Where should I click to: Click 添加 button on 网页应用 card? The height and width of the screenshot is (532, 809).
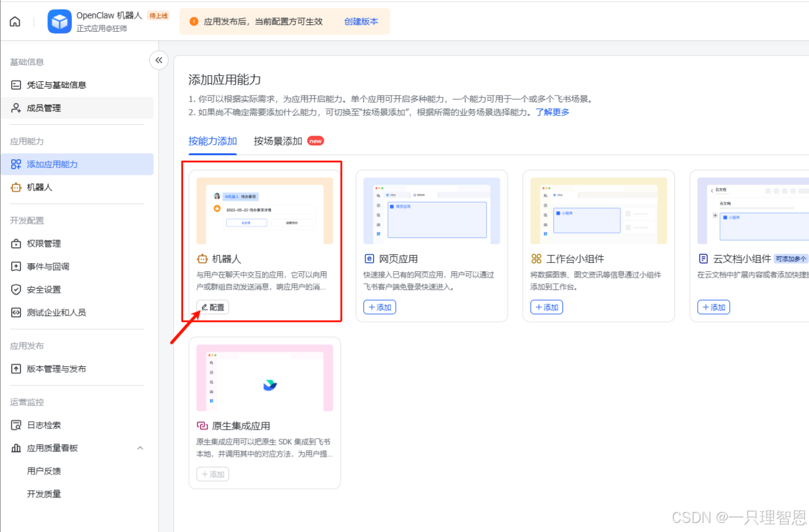click(379, 307)
